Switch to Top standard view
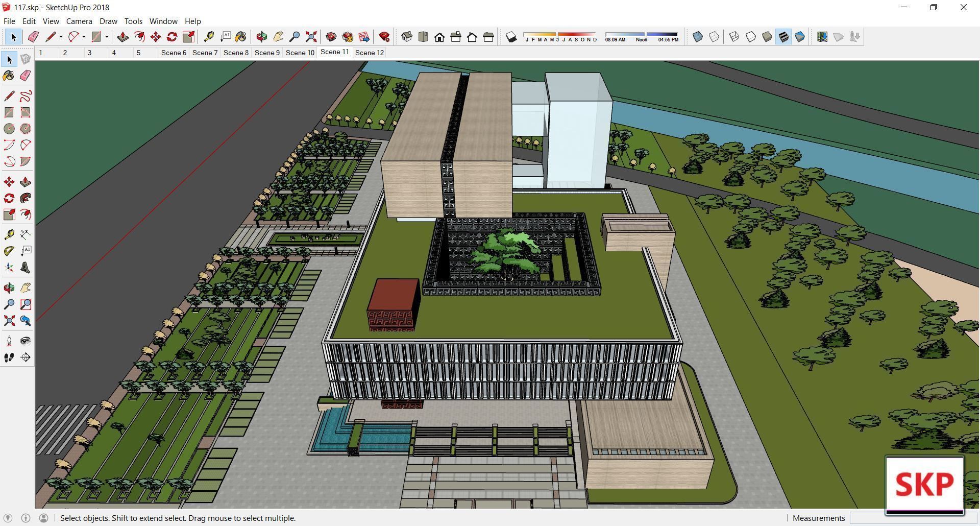This screenshot has height=526, width=980. click(x=423, y=37)
